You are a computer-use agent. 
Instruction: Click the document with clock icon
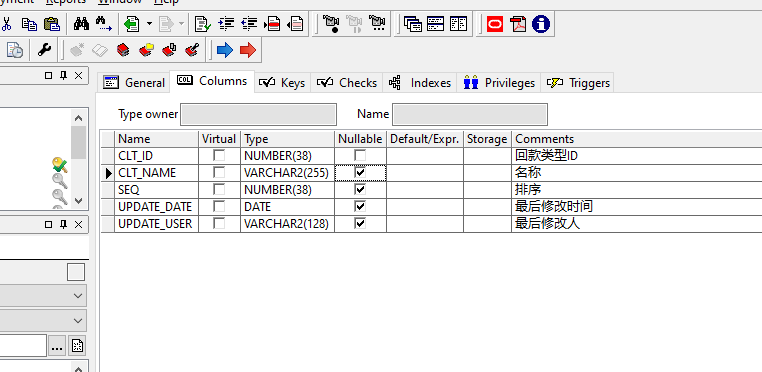pyautogui.click(x=15, y=50)
